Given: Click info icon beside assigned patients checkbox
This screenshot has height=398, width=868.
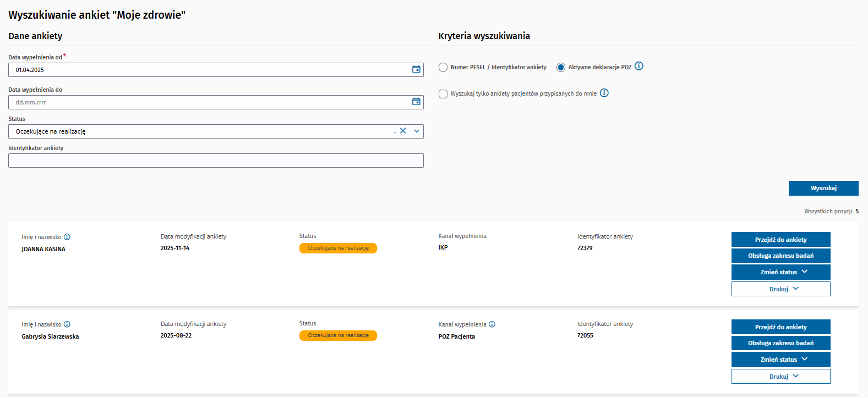Looking at the screenshot, I should click(604, 93).
